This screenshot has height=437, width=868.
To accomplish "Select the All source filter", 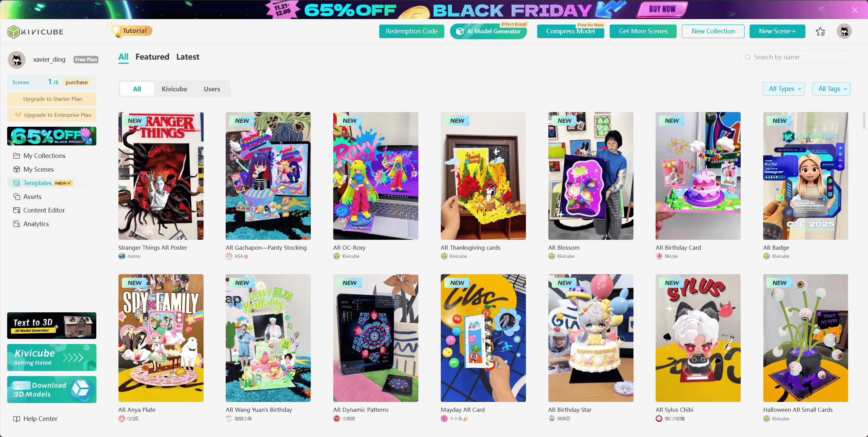I will [137, 89].
